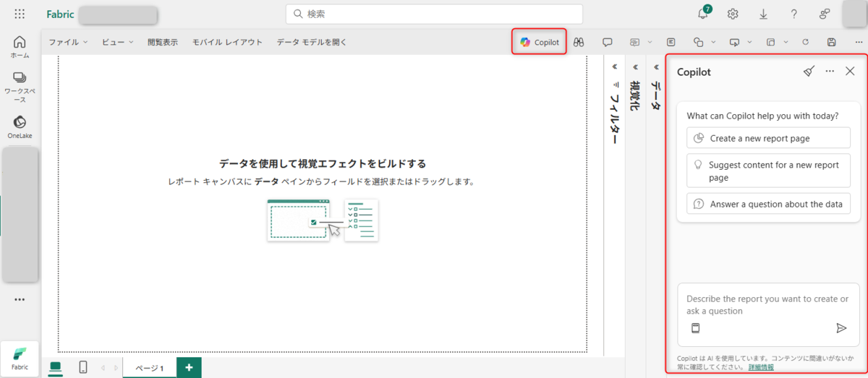Click previous page arrow near page tabs

click(103, 367)
